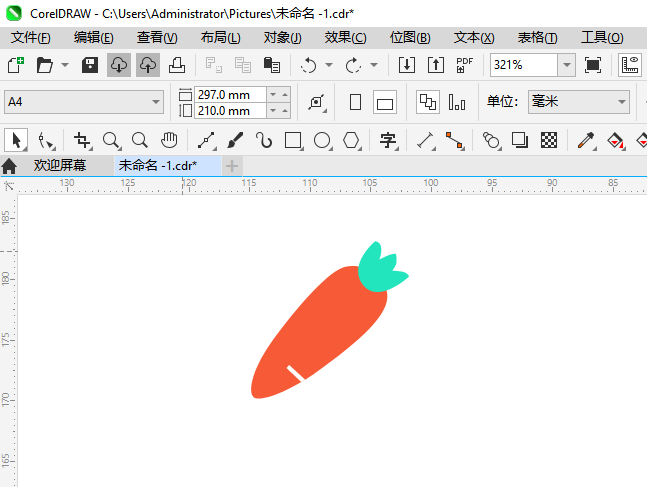This screenshot has width=647, height=487.
Task: Select the Polygon tool
Action: point(351,140)
